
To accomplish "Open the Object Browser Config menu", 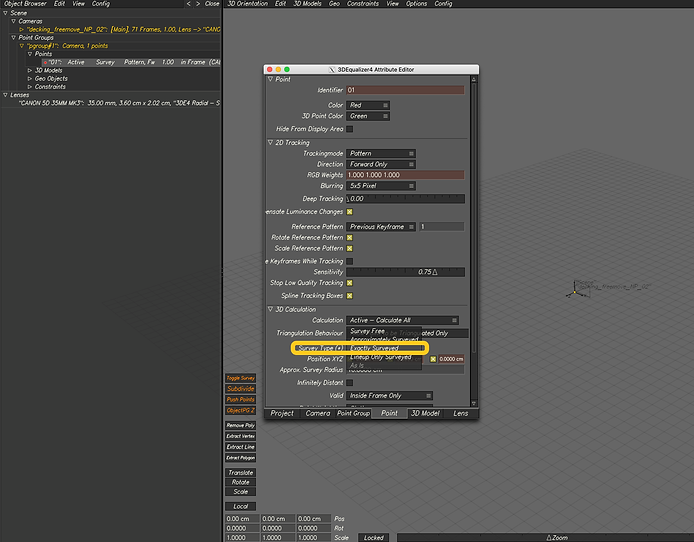I will [x=100, y=4].
